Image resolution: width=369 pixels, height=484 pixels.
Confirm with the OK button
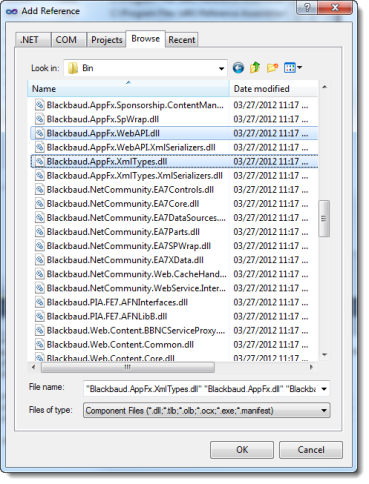click(x=242, y=450)
